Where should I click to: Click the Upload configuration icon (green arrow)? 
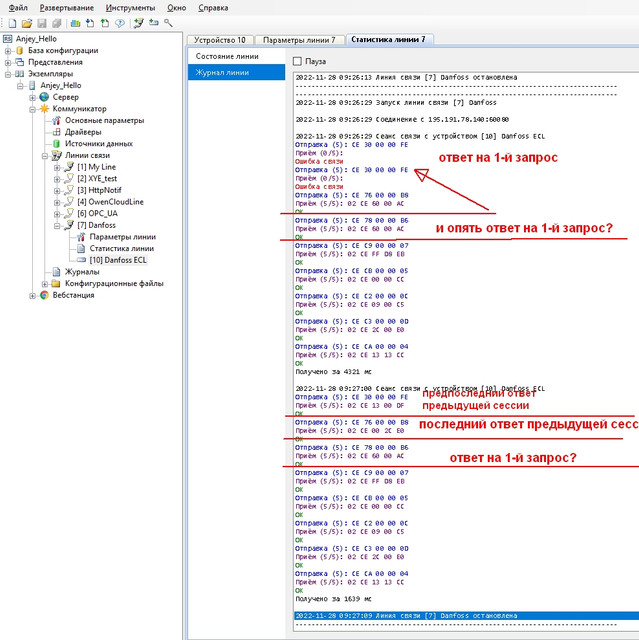(105, 23)
